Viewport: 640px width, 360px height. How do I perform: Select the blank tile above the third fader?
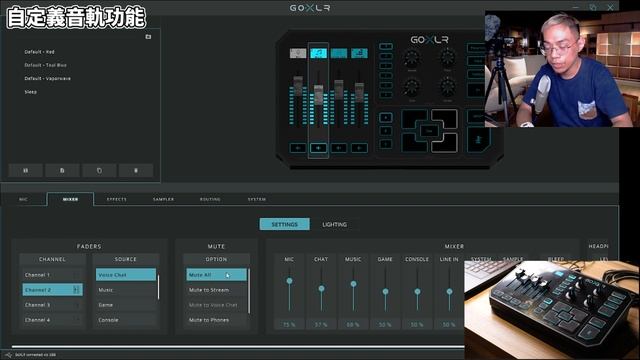tap(339, 53)
